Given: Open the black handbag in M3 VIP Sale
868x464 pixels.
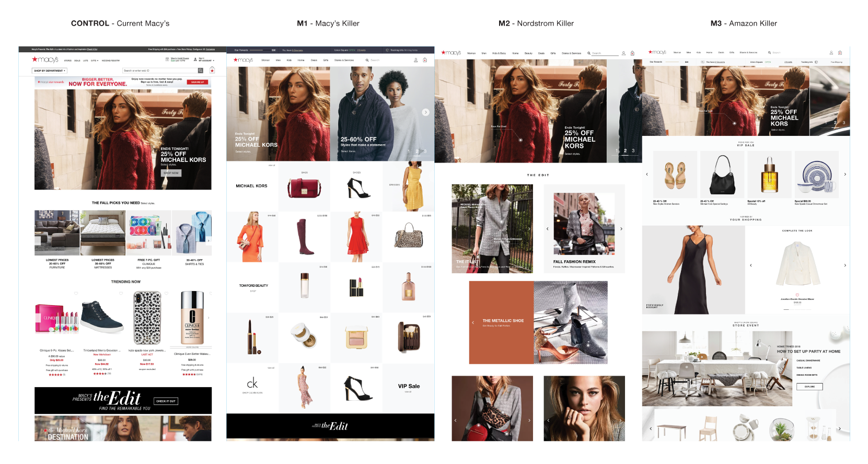Looking at the screenshot, I should pos(723,175).
